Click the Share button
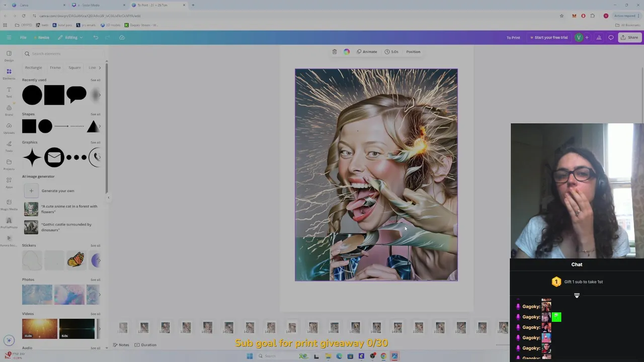Screen dimensions: 644x362 (x=629, y=37)
